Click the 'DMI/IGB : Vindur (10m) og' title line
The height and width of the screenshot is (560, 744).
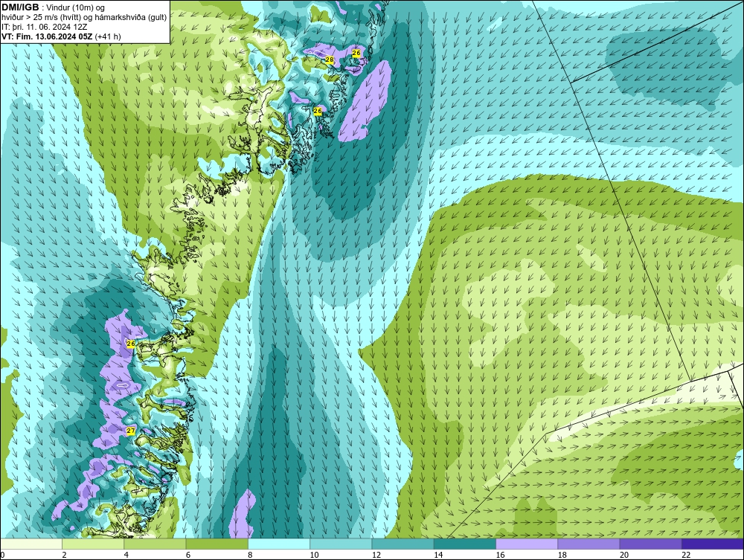tap(54, 7)
